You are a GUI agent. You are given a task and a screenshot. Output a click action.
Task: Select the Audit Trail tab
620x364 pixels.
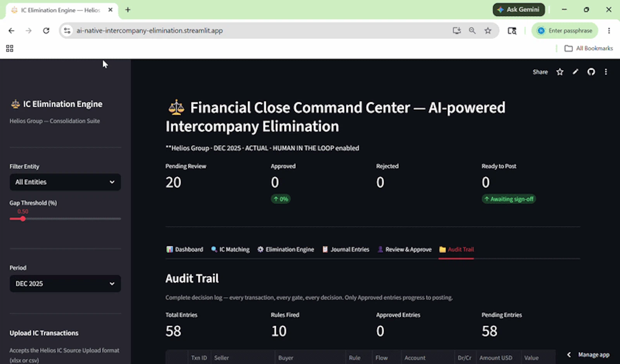point(456,249)
